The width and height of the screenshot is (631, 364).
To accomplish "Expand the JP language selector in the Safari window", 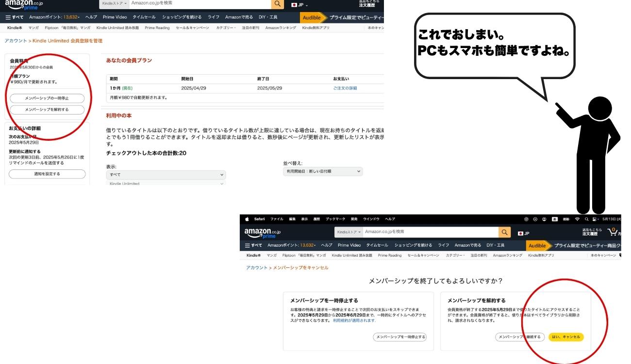I will pyautogui.click(x=524, y=233).
